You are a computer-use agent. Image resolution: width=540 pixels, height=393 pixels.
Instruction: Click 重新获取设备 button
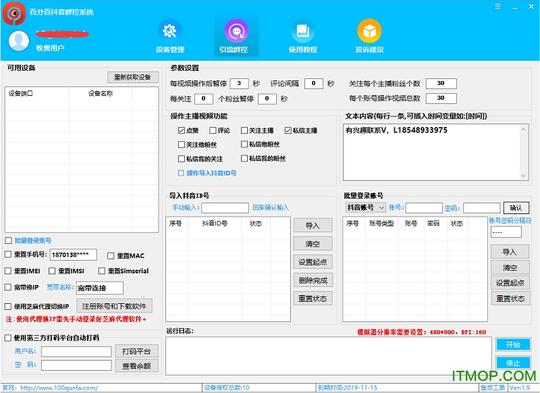(133, 77)
